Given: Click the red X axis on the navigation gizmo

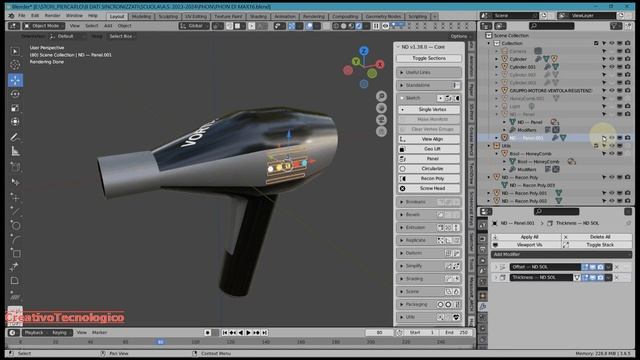Looking at the screenshot, I should [380, 64].
